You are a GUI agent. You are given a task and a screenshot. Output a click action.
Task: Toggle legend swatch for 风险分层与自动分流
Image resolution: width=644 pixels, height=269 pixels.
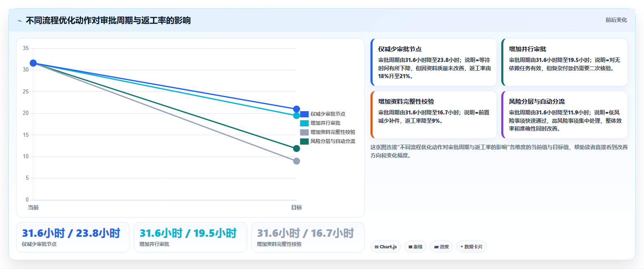pos(304,141)
